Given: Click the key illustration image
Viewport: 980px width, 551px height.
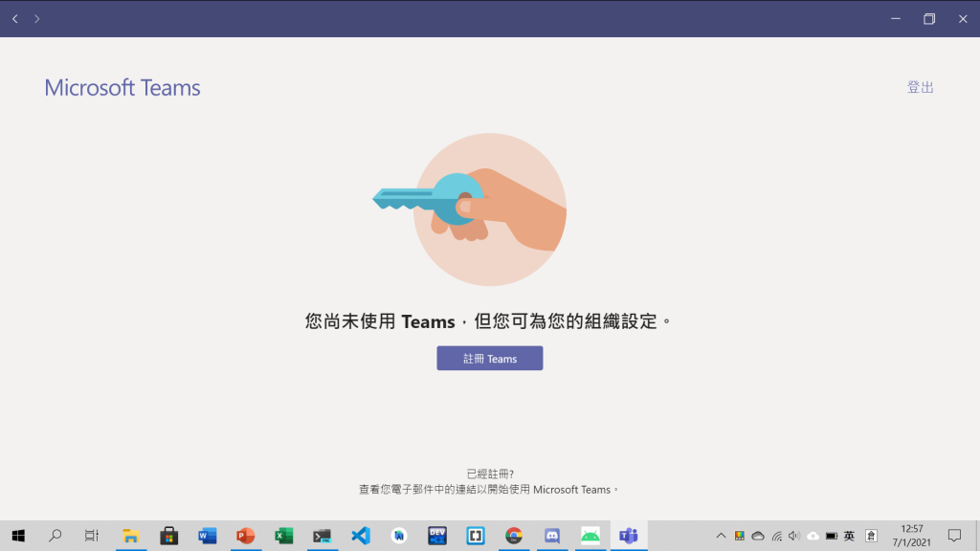Looking at the screenshot, I should click(x=470, y=209).
